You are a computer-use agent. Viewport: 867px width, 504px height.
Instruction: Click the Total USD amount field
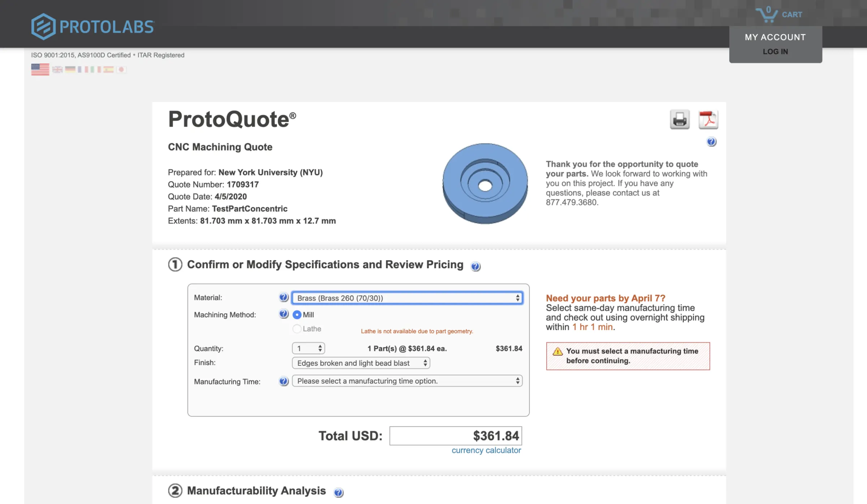pyautogui.click(x=456, y=436)
